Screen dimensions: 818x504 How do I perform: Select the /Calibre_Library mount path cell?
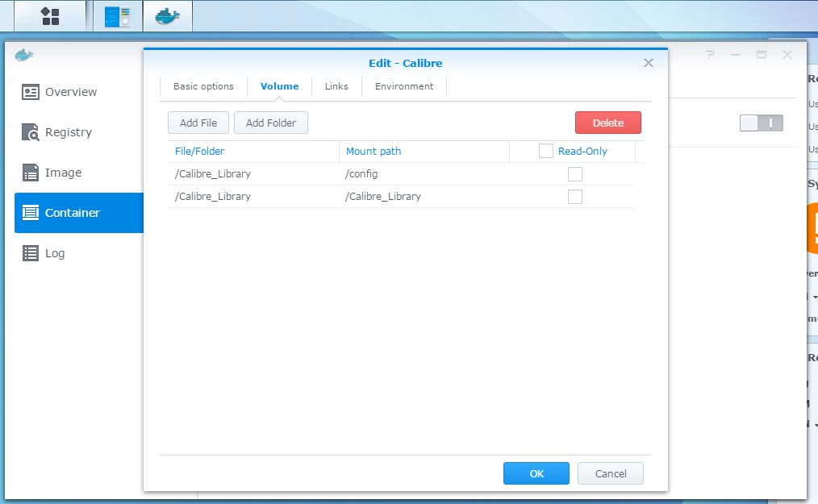(383, 197)
